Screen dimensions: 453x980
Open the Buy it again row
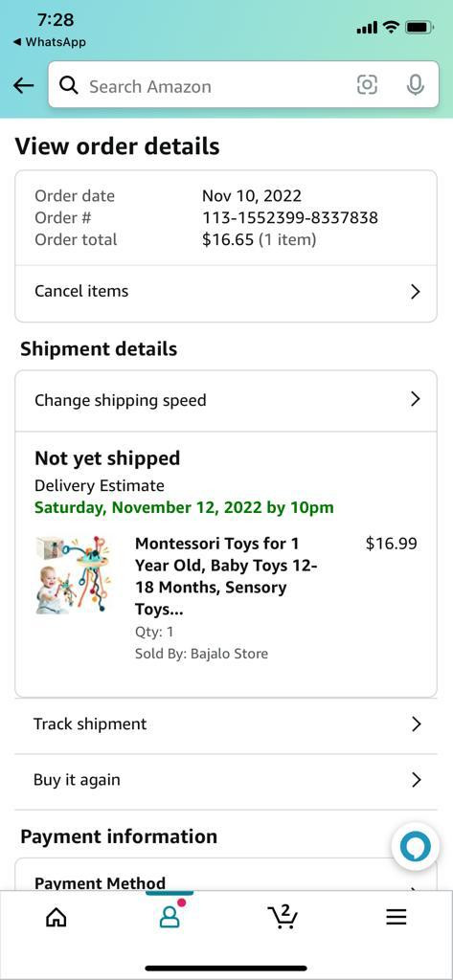tap(226, 781)
